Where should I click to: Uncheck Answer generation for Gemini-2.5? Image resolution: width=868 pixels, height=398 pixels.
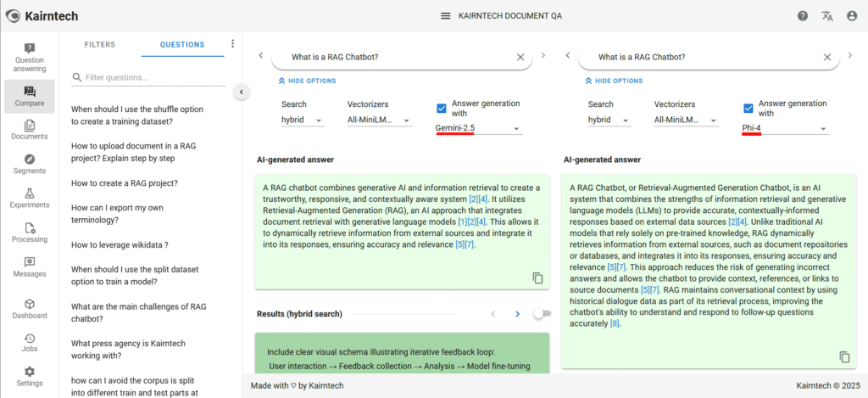[441, 109]
